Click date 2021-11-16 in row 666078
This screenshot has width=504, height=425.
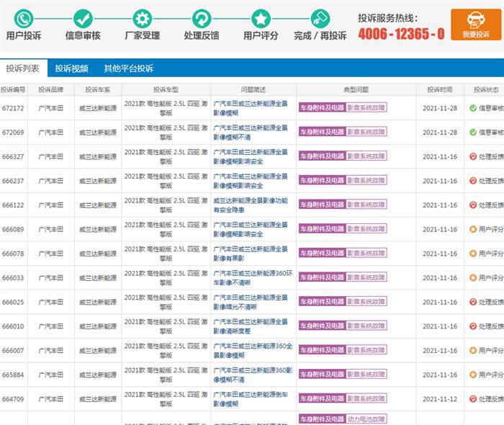click(440, 254)
